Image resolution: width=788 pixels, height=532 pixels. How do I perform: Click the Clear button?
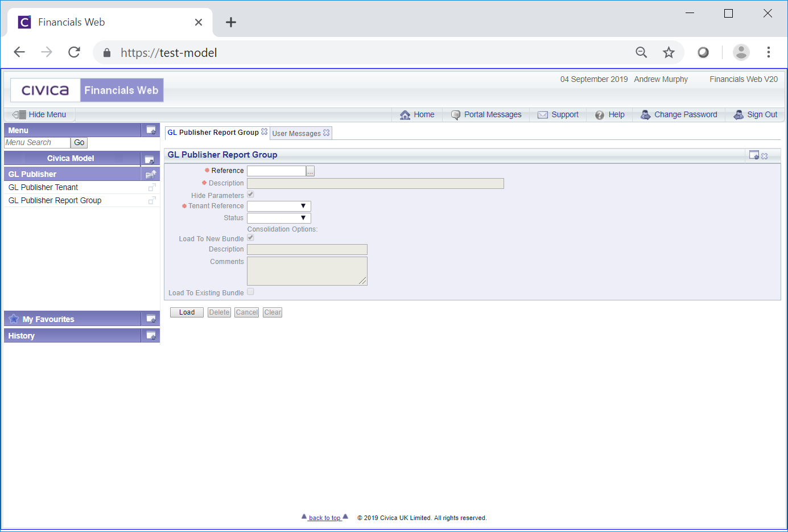[273, 312]
